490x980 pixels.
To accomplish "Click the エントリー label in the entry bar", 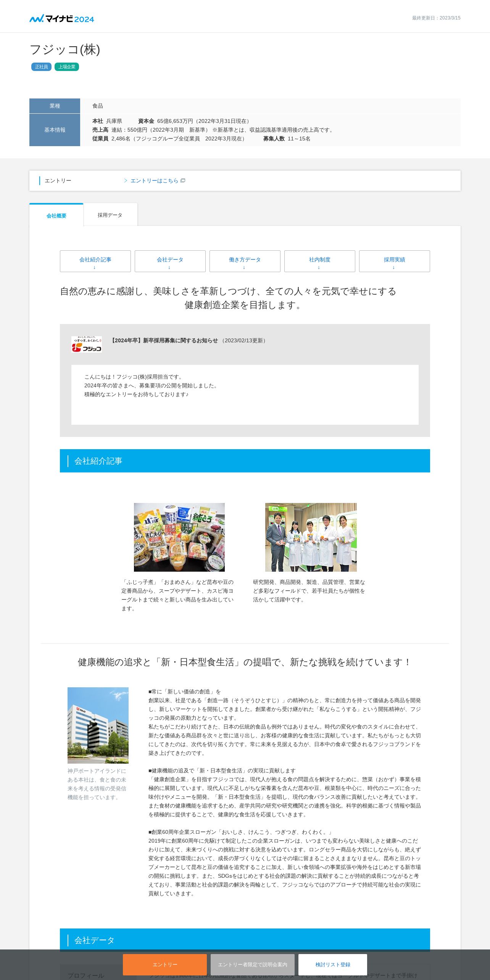I will click(x=58, y=181).
